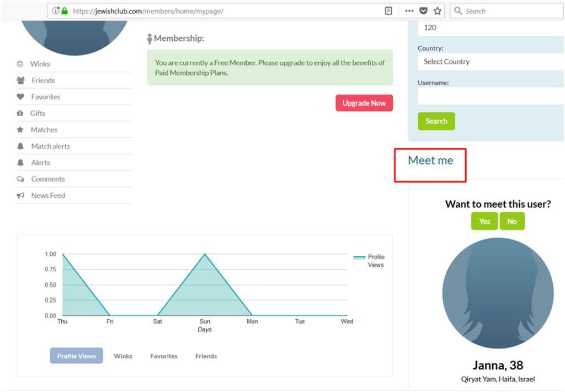Toggle Profile Views legend entry in chart
Image resolution: width=565 pixels, height=392 pixels.
369,261
